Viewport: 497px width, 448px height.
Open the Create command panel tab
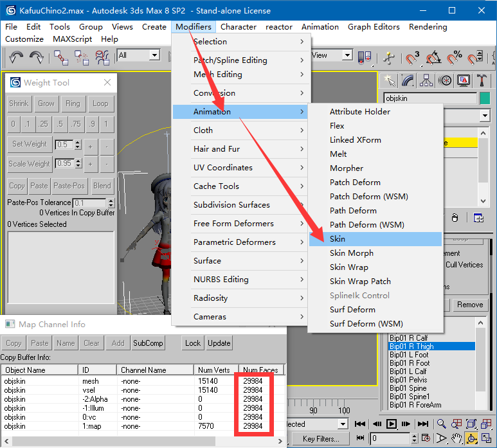pyautogui.click(x=390, y=81)
